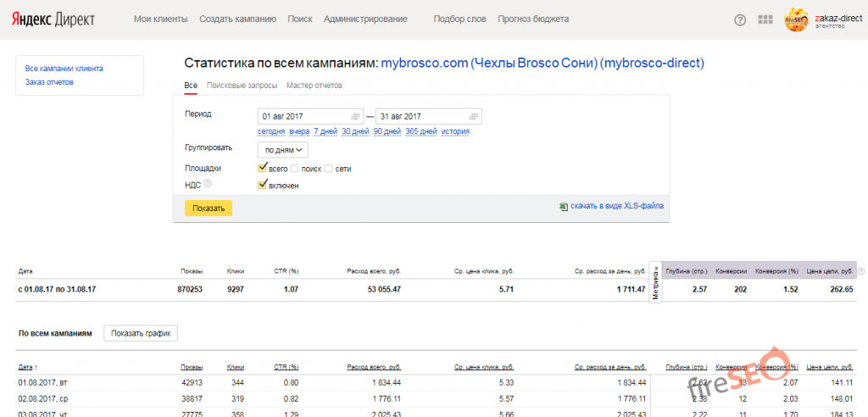
Task: Enable the 'поиск' checkbox
Action: tap(295, 169)
